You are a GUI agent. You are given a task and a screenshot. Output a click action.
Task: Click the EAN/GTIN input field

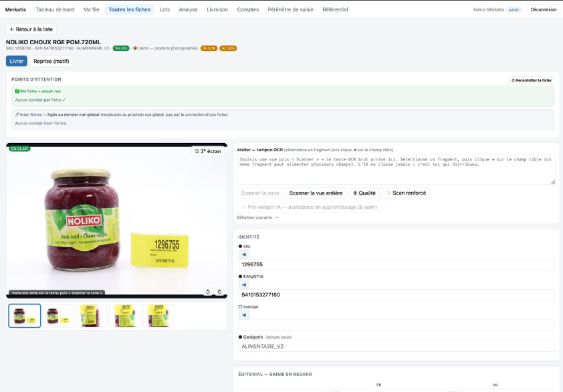pos(396,294)
